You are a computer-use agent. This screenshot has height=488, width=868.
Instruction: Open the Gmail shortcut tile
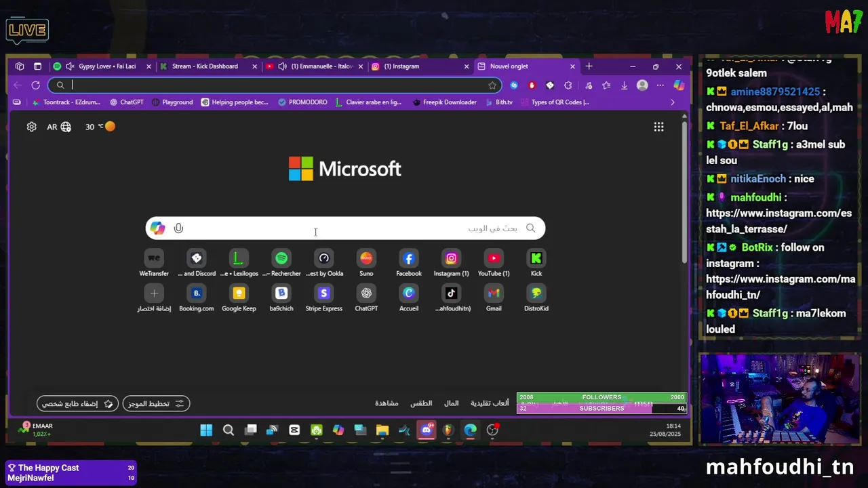click(494, 298)
